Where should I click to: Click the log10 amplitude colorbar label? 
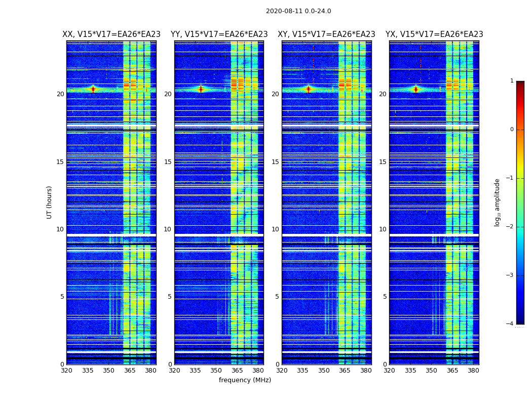pyautogui.click(x=497, y=202)
